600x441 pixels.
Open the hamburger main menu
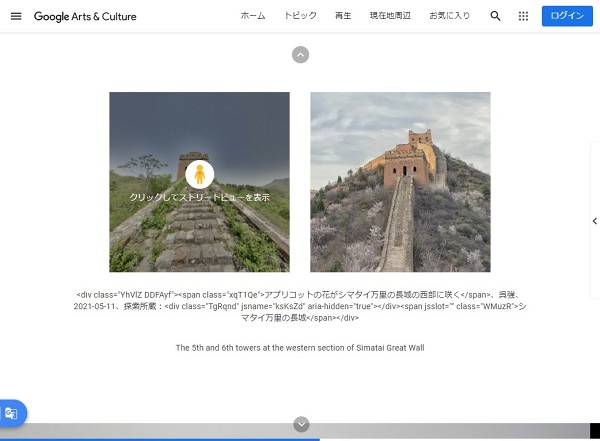click(15, 16)
